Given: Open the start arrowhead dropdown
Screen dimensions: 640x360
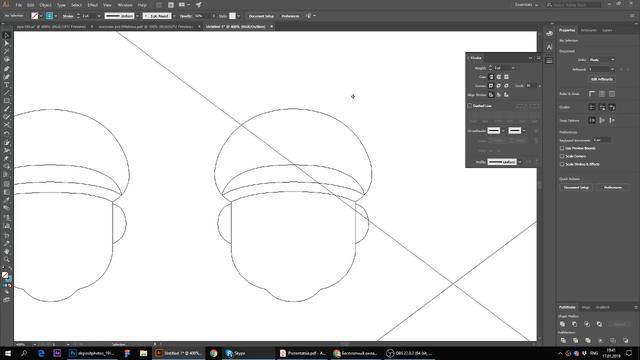Looking at the screenshot, I should (x=503, y=131).
